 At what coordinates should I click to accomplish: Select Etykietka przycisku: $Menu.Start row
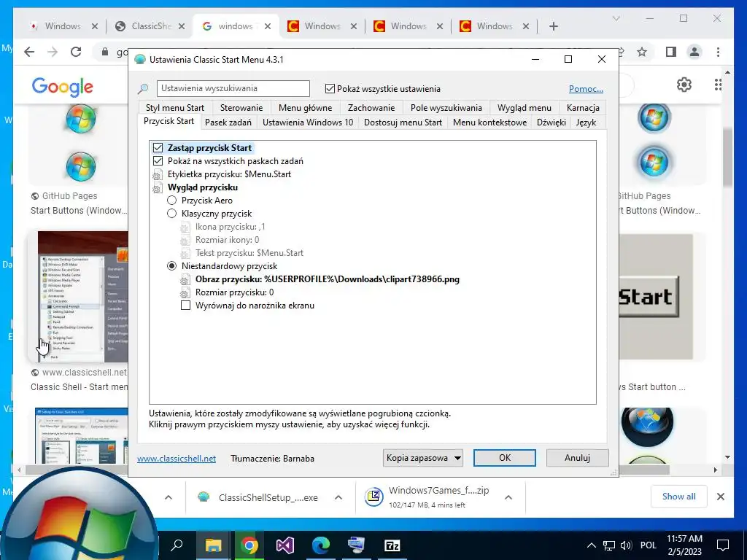click(229, 174)
